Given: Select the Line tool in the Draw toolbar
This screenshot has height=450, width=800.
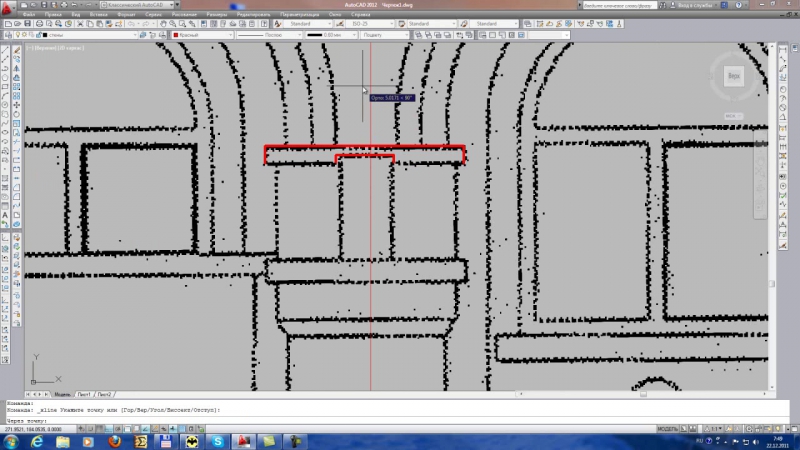Looking at the screenshot, I should point(6,48).
